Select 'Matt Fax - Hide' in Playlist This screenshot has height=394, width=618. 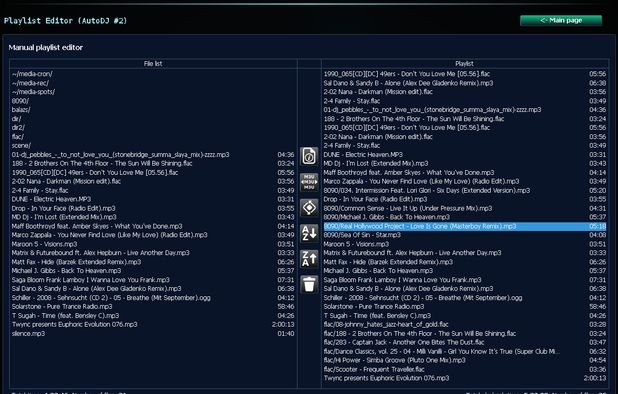coord(465,262)
